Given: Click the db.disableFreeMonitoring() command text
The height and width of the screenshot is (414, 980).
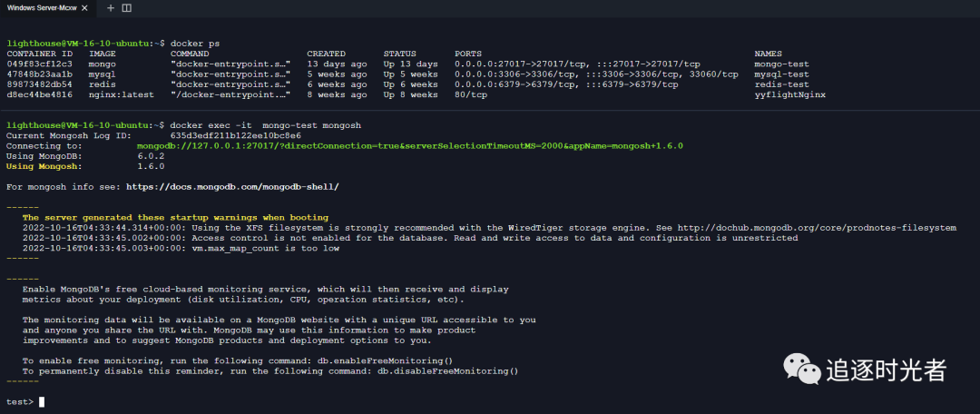Looking at the screenshot, I should [448, 370].
